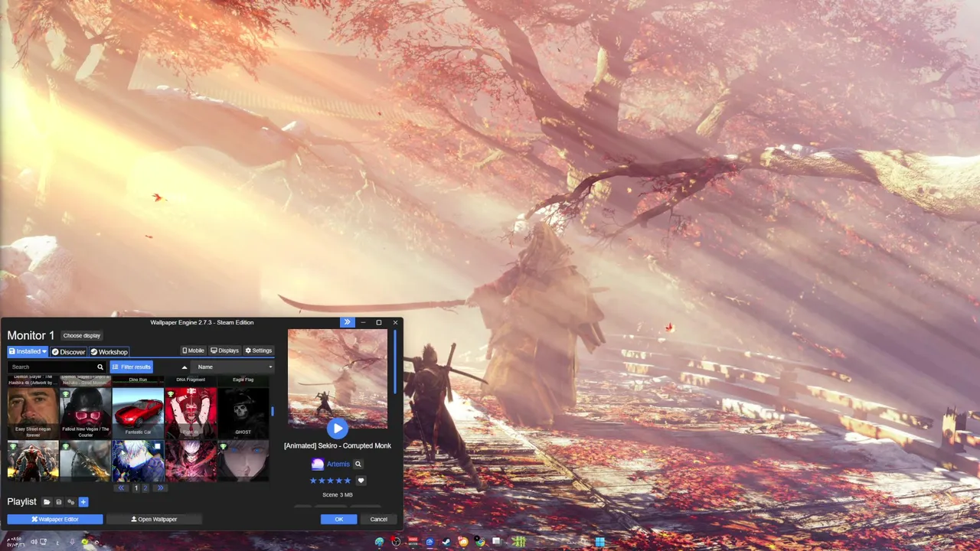Screen dimensions: 980x551
Task: Go to the previous page of wallpapers
Action: pyautogui.click(x=121, y=487)
